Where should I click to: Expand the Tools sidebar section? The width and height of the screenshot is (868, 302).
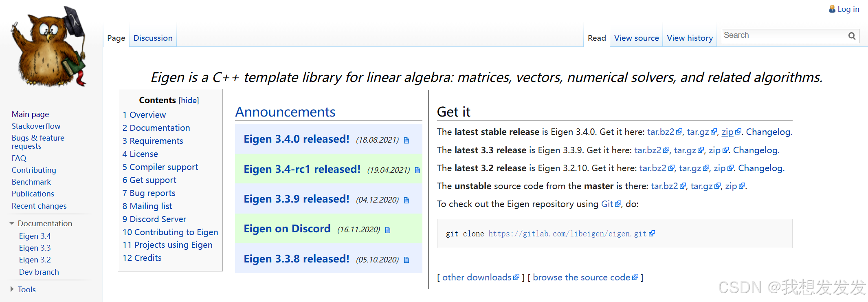coord(12,289)
